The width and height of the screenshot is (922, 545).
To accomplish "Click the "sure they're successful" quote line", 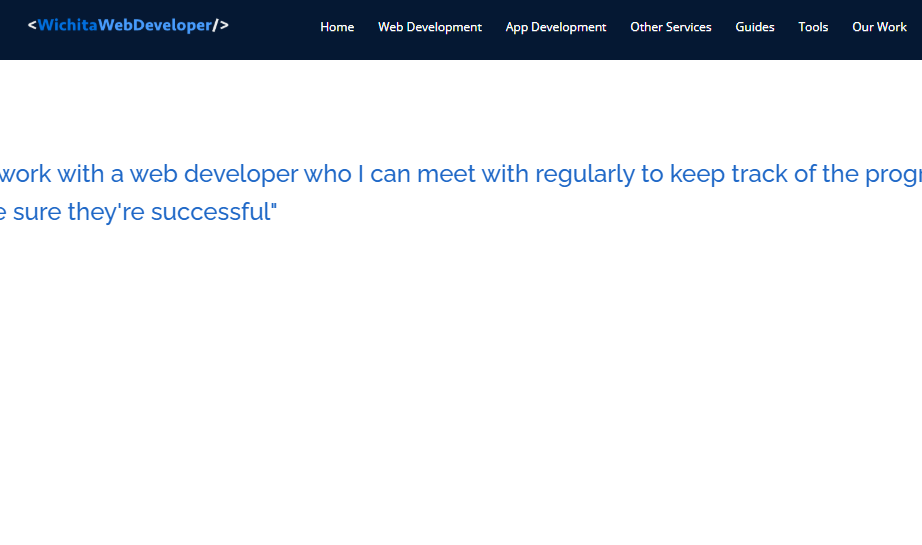I will click(140, 212).
